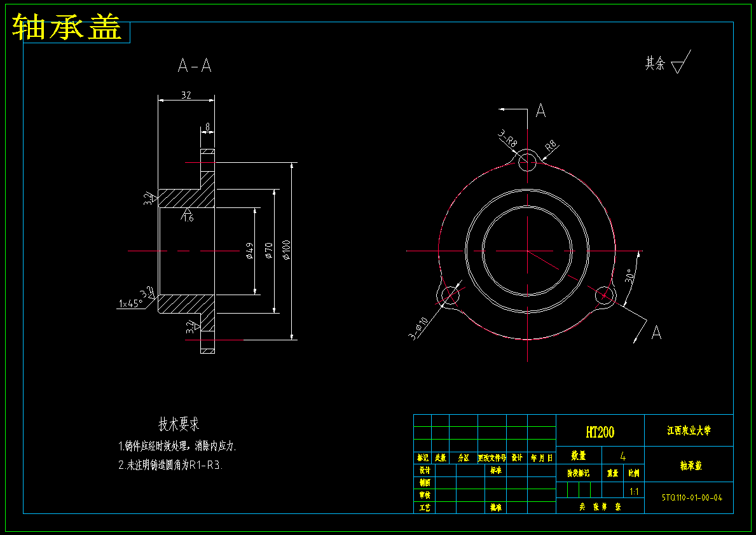Click the 1.6 surface roughness value

pyautogui.click(x=188, y=219)
